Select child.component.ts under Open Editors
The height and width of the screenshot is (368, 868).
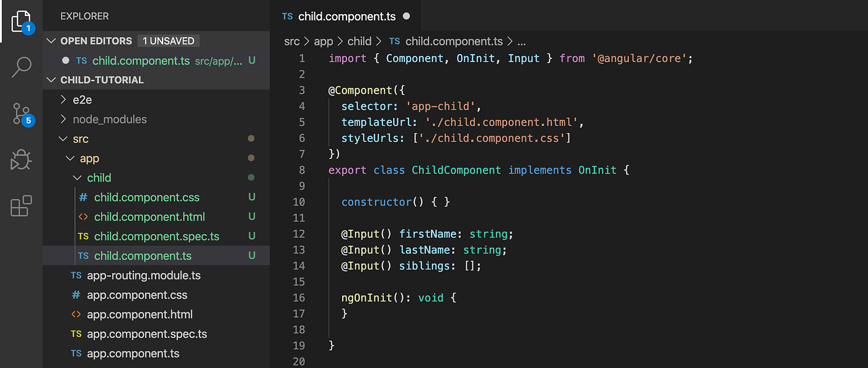point(156,61)
